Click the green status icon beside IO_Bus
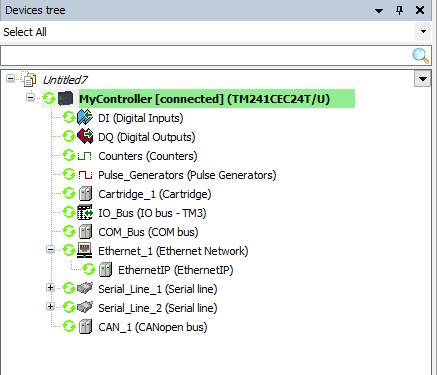Viewport: 437px width, 375px height. [x=69, y=213]
